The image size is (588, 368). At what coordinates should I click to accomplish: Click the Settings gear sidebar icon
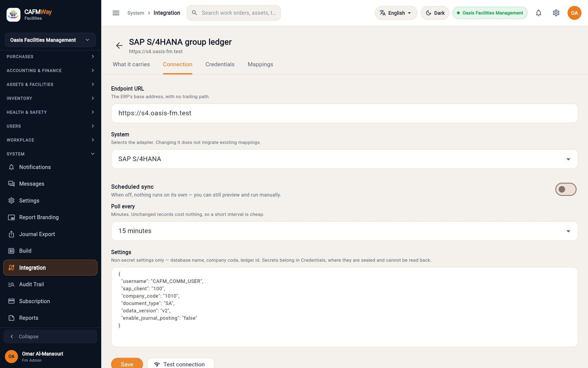pyautogui.click(x=11, y=201)
